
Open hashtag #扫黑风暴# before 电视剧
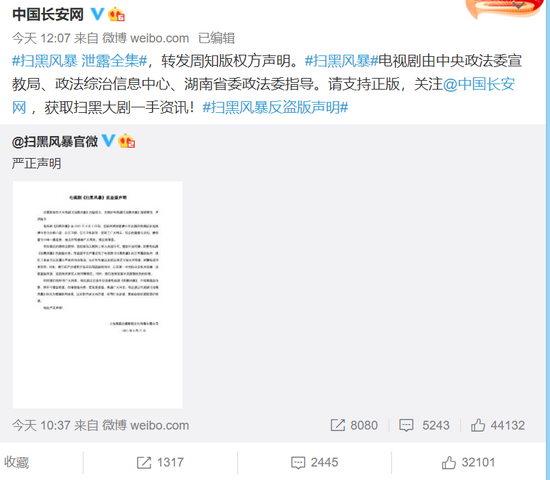(341, 61)
